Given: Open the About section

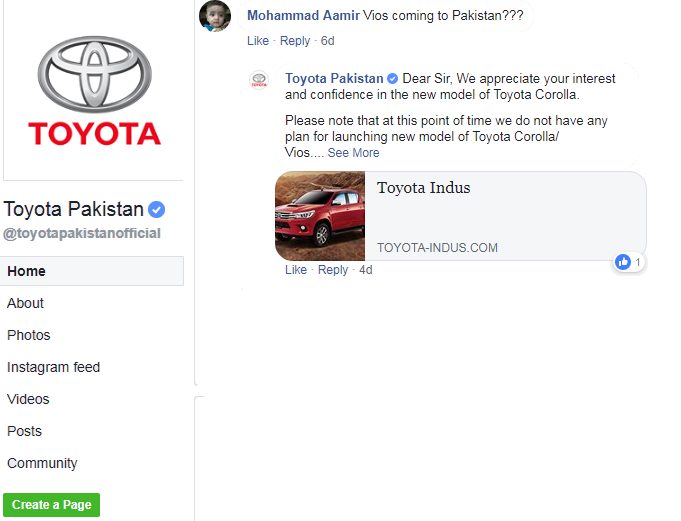Looking at the screenshot, I should click(25, 303).
